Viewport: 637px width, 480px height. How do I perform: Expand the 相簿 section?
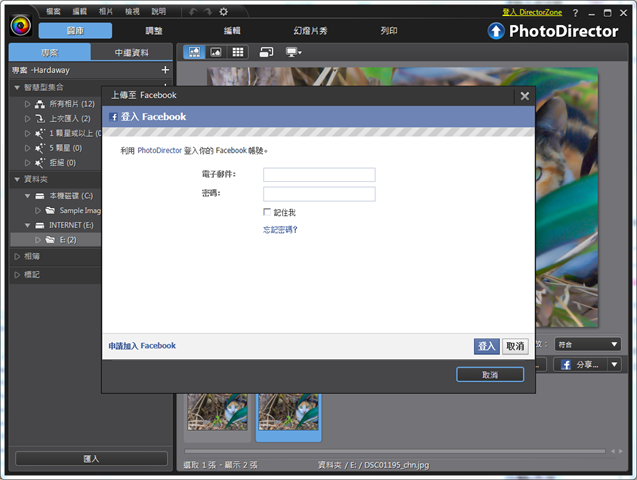point(17,256)
